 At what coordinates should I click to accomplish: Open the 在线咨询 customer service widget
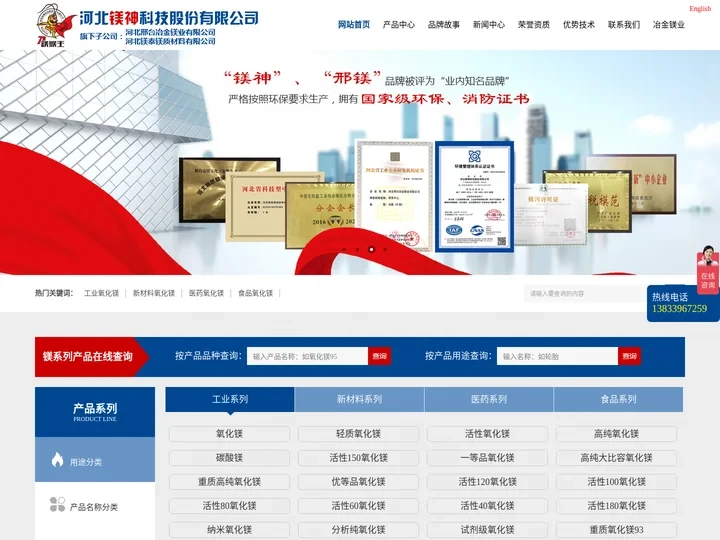(x=708, y=270)
